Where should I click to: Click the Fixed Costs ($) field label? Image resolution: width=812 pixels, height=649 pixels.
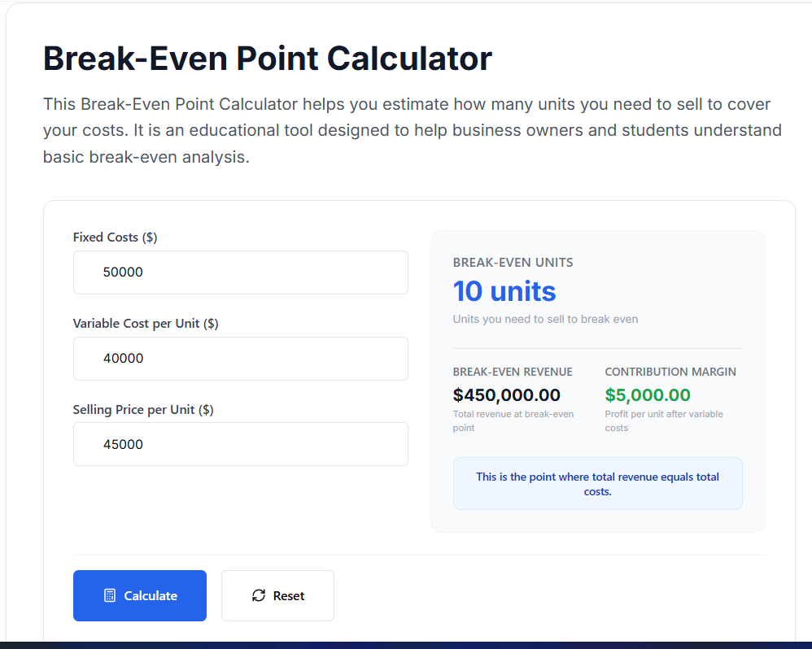click(115, 237)
